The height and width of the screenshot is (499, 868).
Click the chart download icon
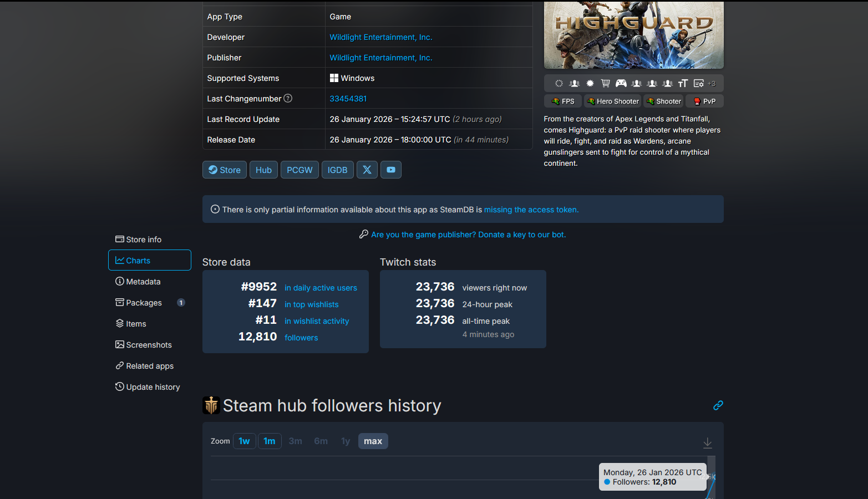708,442
